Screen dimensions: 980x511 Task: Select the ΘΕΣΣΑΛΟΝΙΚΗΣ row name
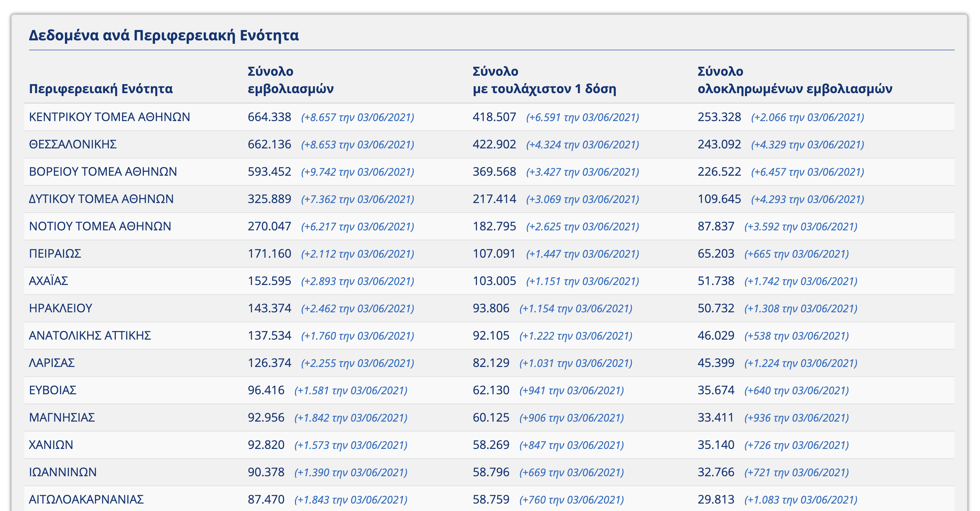73,144
